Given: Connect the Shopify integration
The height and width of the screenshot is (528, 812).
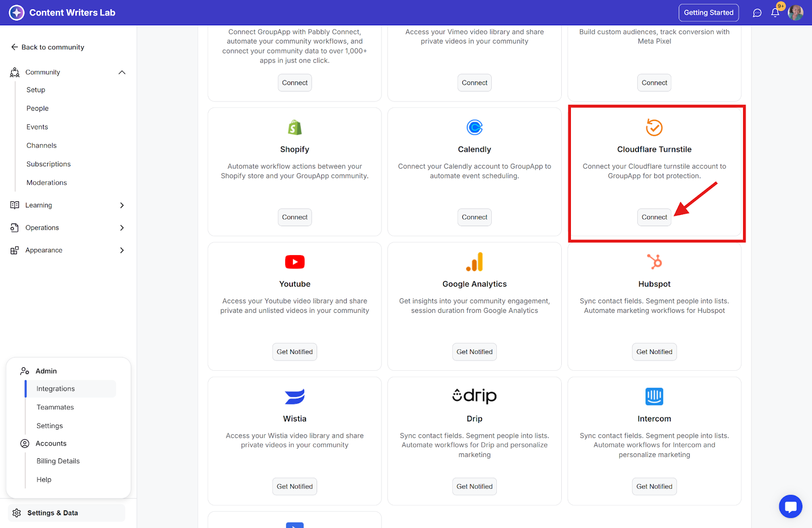Looking at the screenshot, I should coord(295,217).
